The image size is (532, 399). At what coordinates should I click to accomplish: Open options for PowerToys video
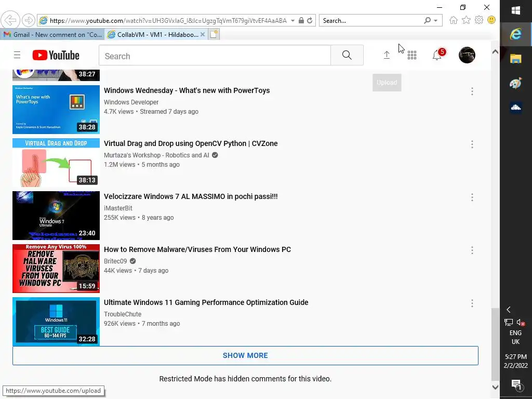click(472, 91)
